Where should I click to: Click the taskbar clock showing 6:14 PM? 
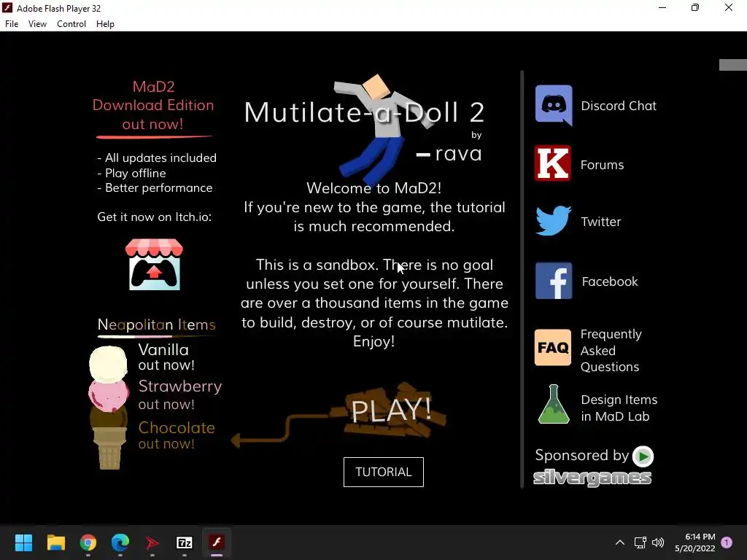695,542
